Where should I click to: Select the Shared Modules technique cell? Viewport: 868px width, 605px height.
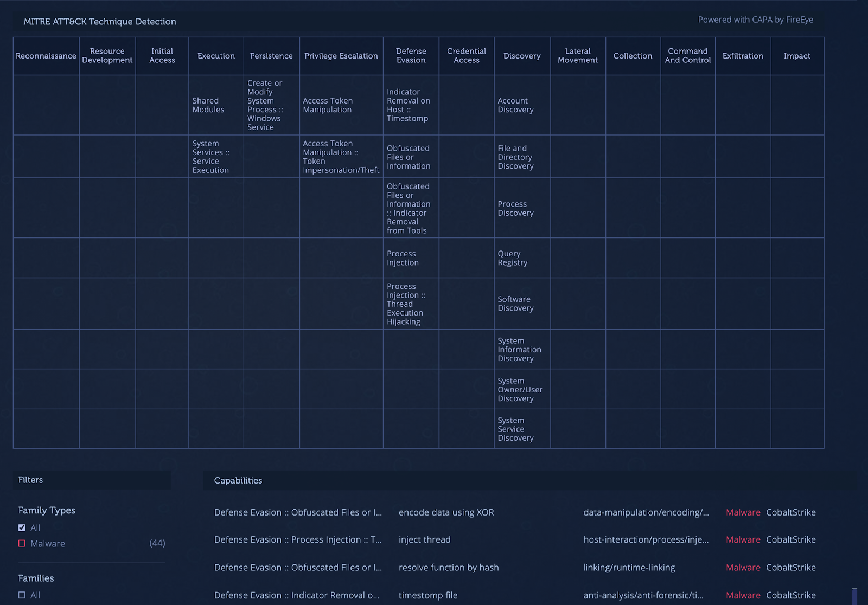pyautogui.click(x=208, y=105)
